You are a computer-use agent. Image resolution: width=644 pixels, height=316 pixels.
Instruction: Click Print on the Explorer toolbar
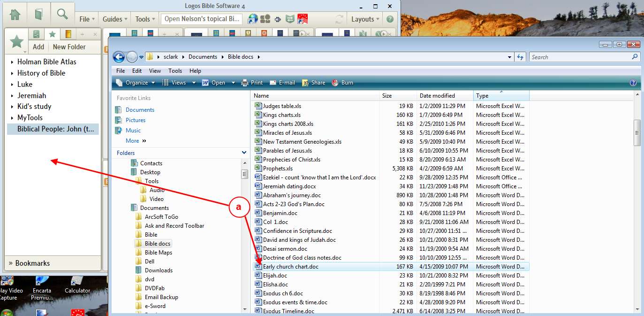click(x=252, y=83)
